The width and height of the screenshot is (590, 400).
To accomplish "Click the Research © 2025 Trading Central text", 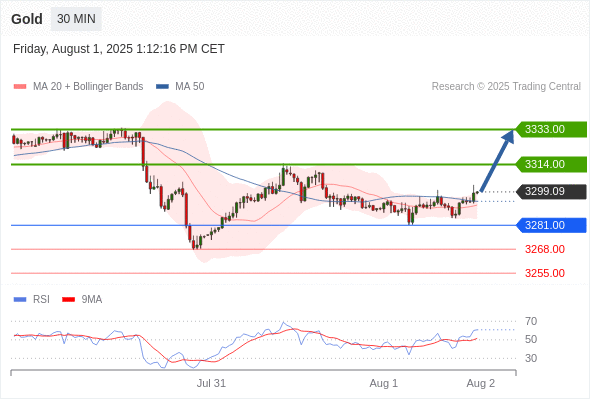I will pos(506,87).
